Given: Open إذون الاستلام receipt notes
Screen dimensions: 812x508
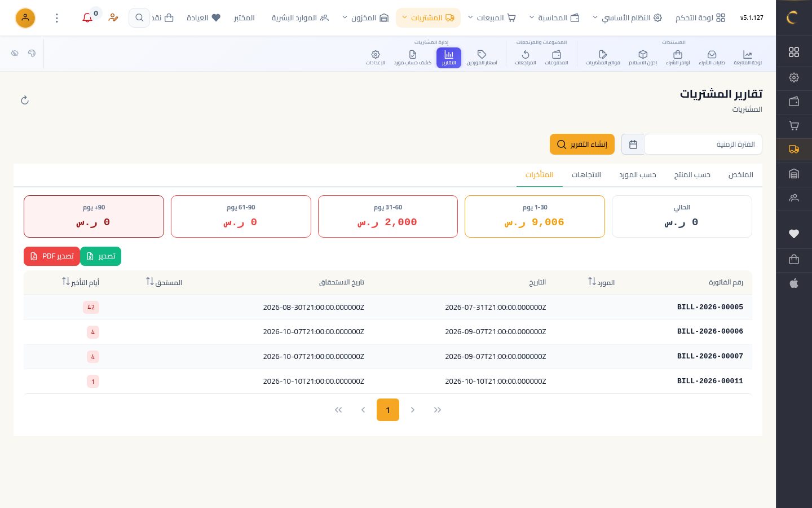Looking at the screenshot, I should coord(643,58).
